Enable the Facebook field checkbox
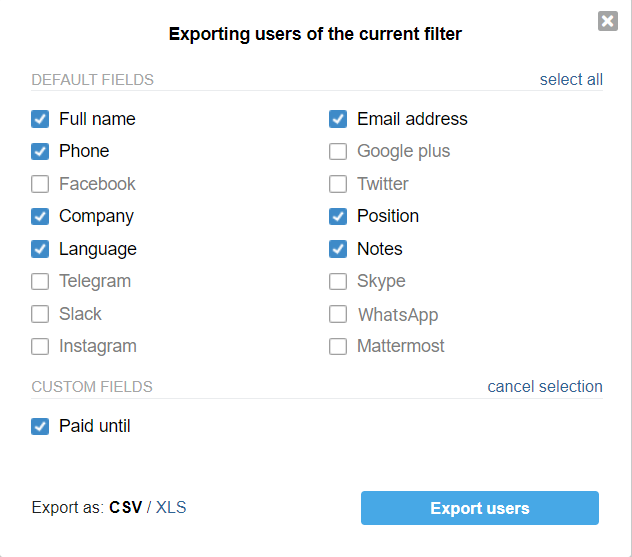 point(40,184)
